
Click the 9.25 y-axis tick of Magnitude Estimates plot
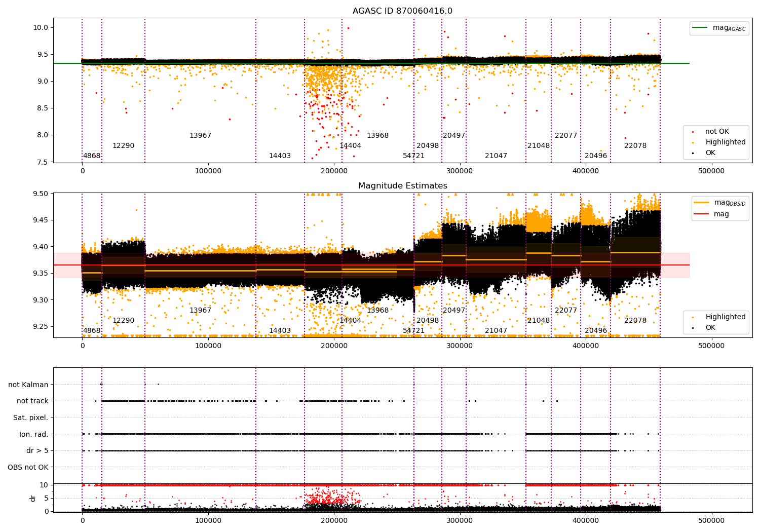(41, 327)
